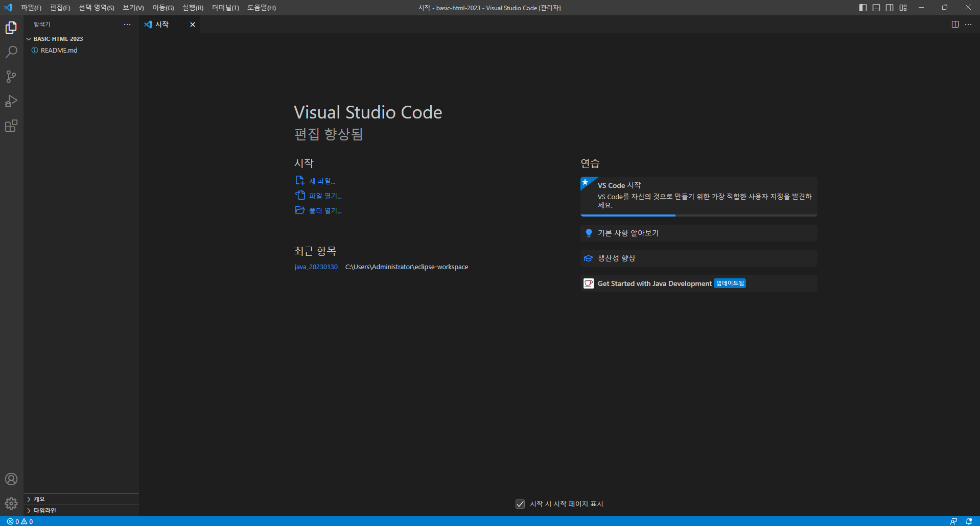
Task: Toggle the primary side bar layout button
Action: pos(863,8)
